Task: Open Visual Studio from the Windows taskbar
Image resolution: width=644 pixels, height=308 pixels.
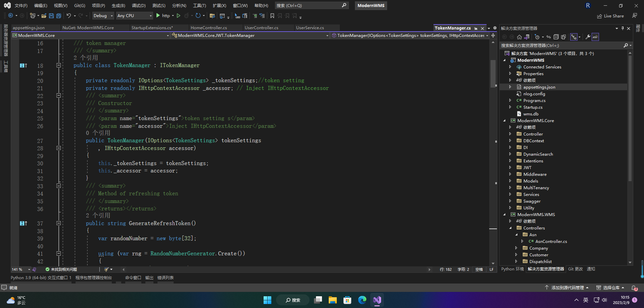Action: coord(377,300)
